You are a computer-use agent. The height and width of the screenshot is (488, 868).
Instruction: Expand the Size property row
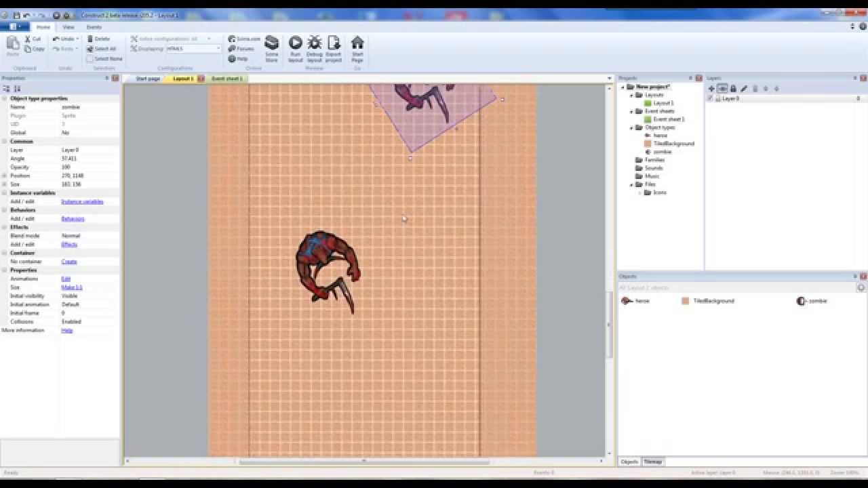4,184
